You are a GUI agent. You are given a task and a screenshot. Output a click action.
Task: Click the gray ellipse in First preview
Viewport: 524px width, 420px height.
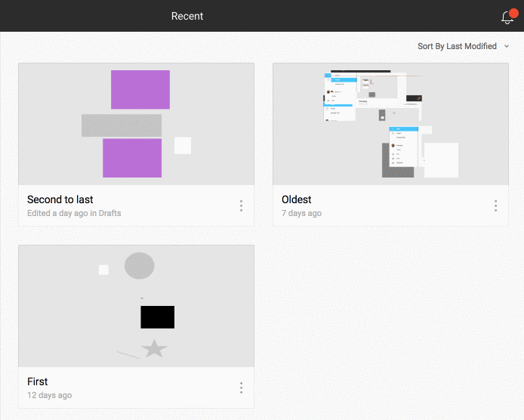click(139, 265)
